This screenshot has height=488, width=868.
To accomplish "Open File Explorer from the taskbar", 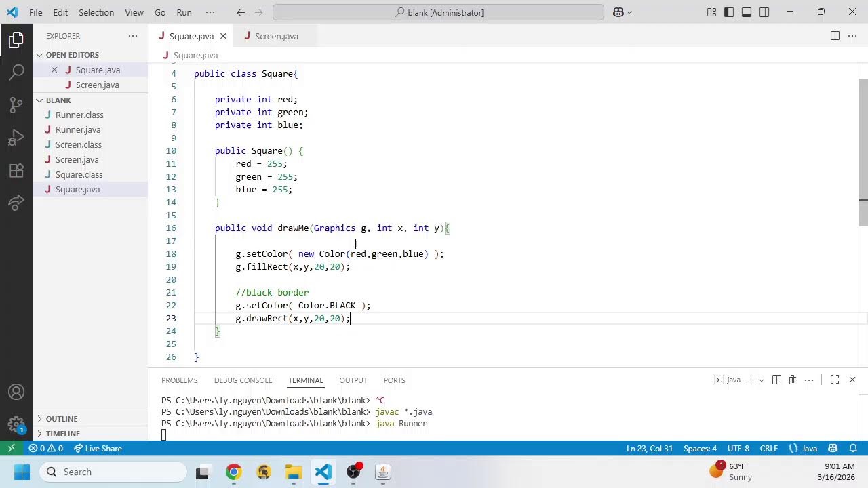I will 293,472.
